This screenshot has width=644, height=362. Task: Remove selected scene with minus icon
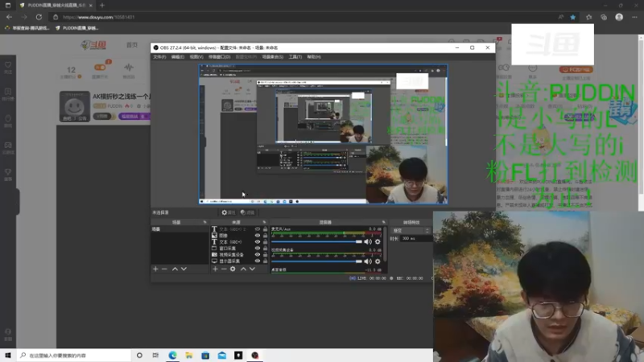(164, 269)
